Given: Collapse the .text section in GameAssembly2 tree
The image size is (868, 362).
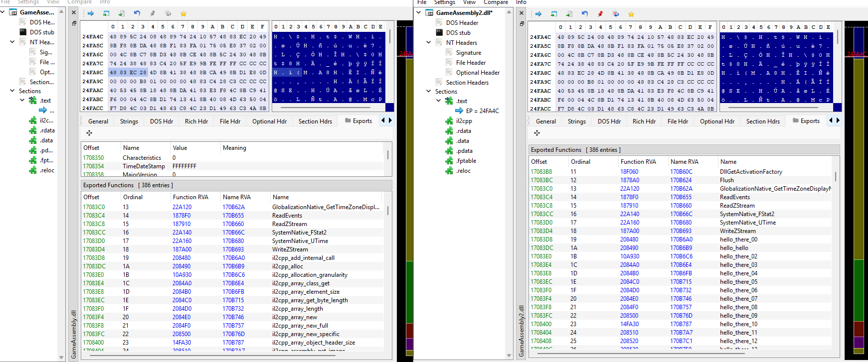Looking at the screenshot, I should (x=438, y=101).
